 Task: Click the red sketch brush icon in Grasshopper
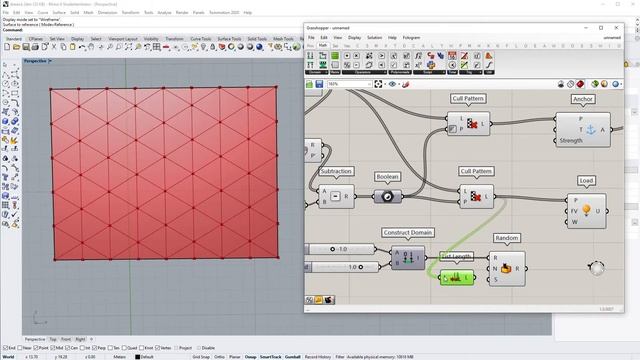click(x=405, y=84)
